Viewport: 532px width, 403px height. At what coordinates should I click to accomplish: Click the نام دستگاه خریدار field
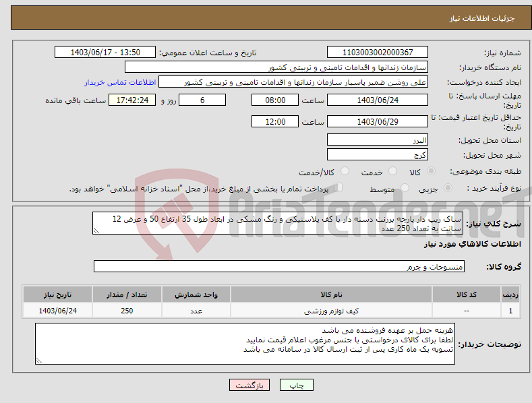point(276,67)
